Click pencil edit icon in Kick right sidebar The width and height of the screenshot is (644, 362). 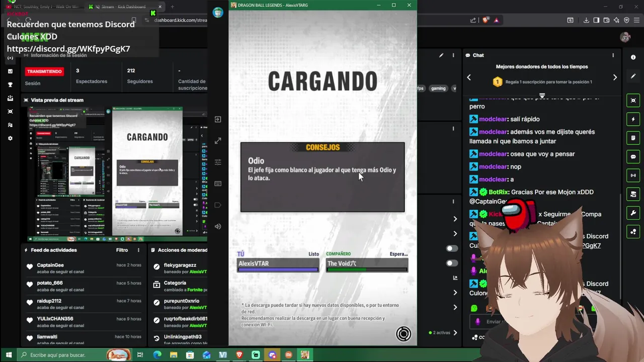[x=633, y=76]
